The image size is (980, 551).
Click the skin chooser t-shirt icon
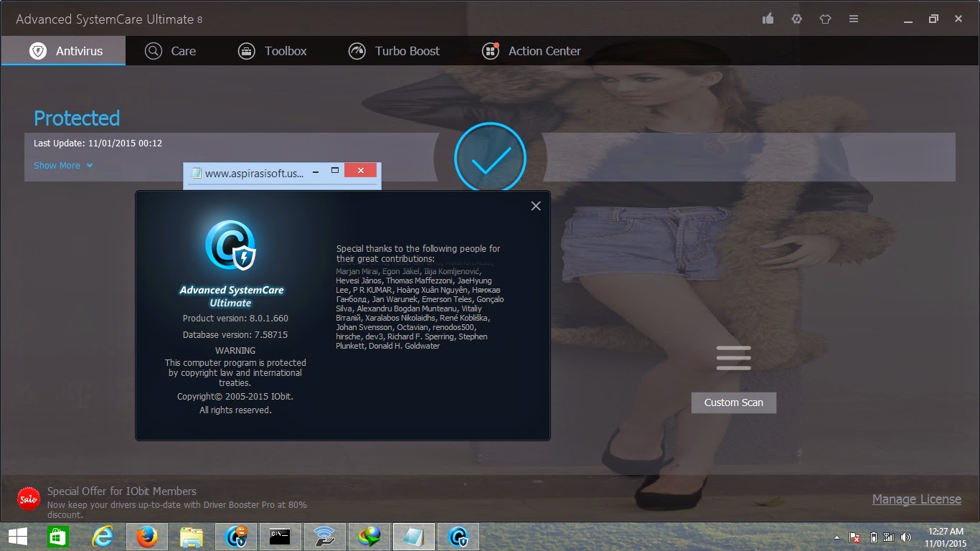(x=825, y=19)
